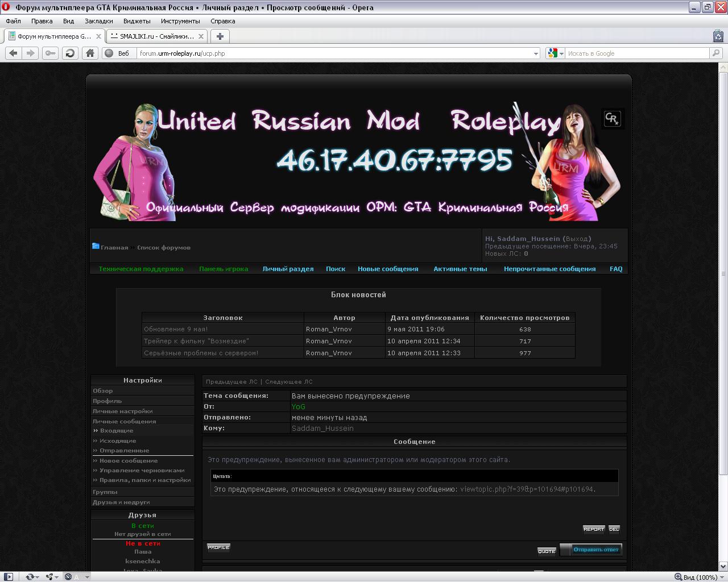Image resolution: width=728 pixels, height=582 pixels.
Task: Go to Главная forum link
Action: click(114, 247)
